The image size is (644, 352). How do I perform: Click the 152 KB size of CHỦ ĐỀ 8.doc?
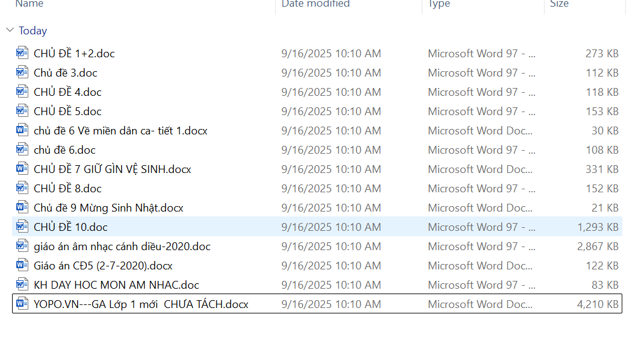[x=601, y=188]
